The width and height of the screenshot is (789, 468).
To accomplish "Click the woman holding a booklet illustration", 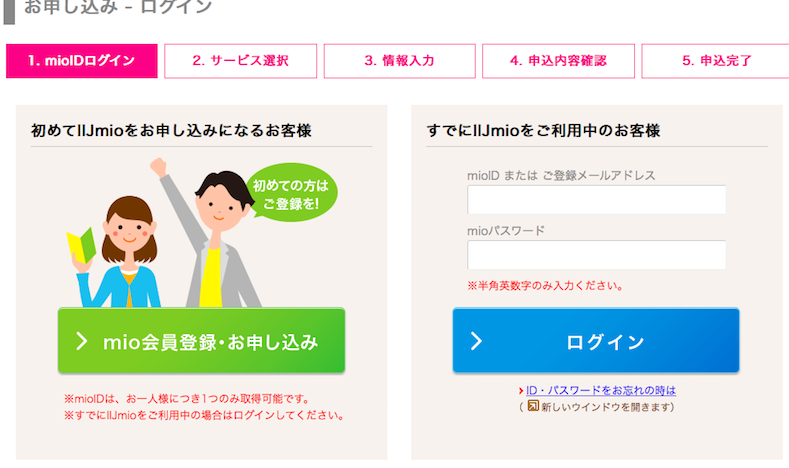I will point(117,252).
